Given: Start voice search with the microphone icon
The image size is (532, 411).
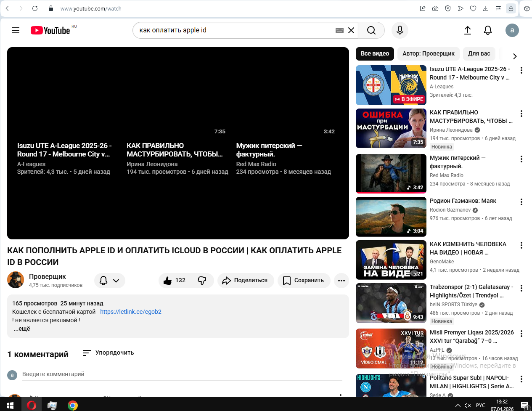Looking at the screenshot, I should click(x=400, y=30).
